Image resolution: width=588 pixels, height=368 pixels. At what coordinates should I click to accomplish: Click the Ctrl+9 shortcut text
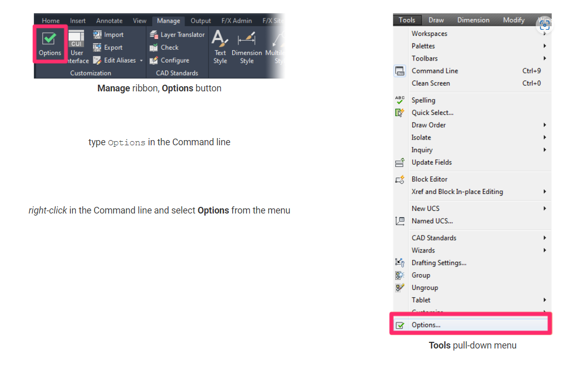(532, 71)
